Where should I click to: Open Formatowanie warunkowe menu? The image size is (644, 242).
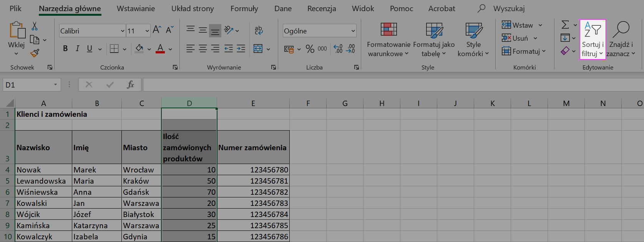click(388, 39)
